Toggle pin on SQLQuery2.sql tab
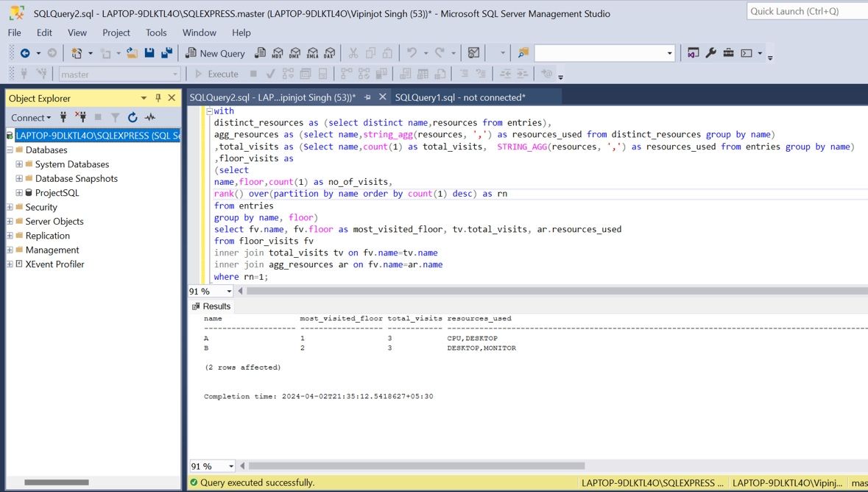The height and width of the screenshot is (492, 868). click(x=367, y=97)
